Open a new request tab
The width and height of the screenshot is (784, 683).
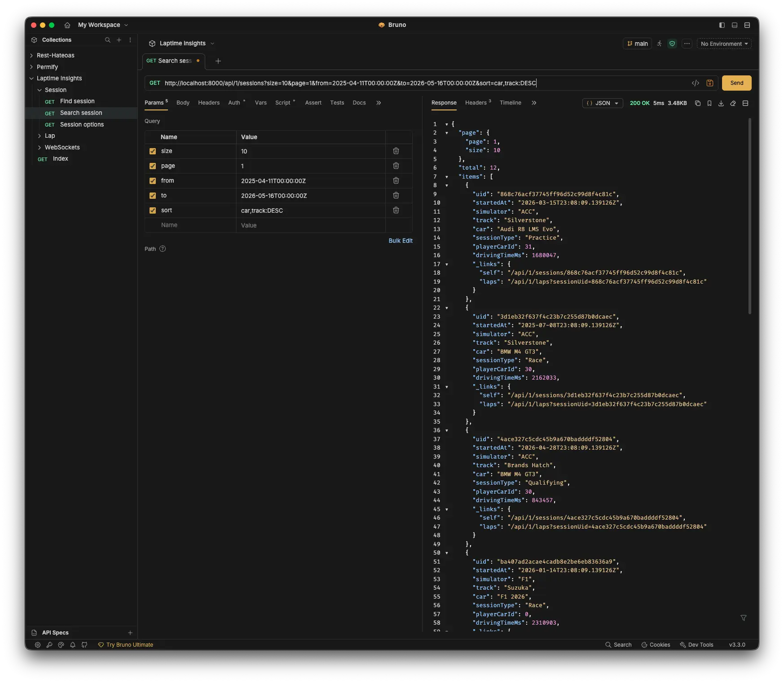tap(218, 61)
